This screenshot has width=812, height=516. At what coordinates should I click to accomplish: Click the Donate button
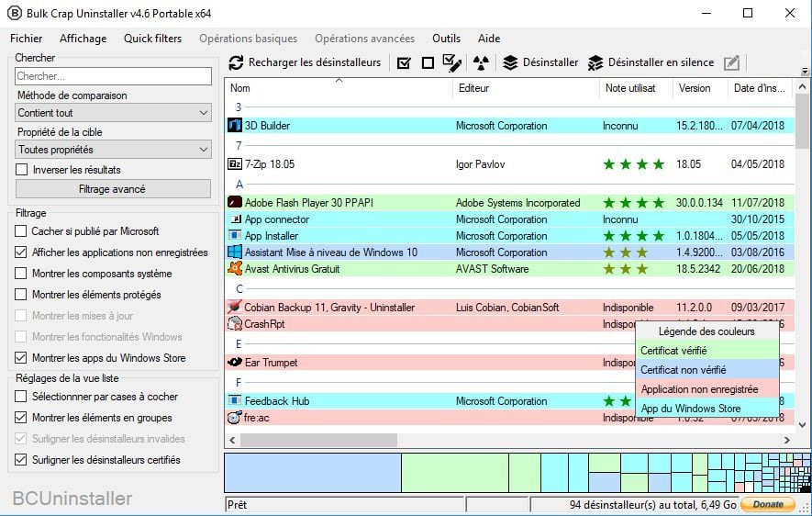click(768, 505)
